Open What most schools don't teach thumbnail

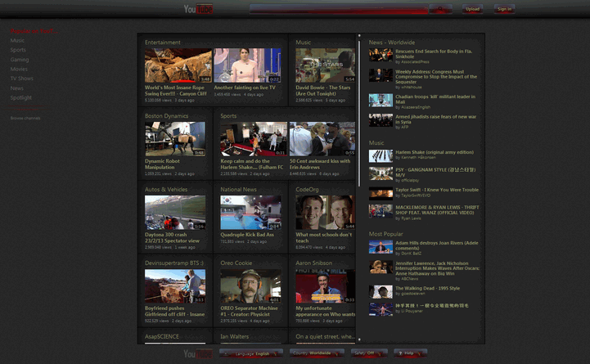326,213
